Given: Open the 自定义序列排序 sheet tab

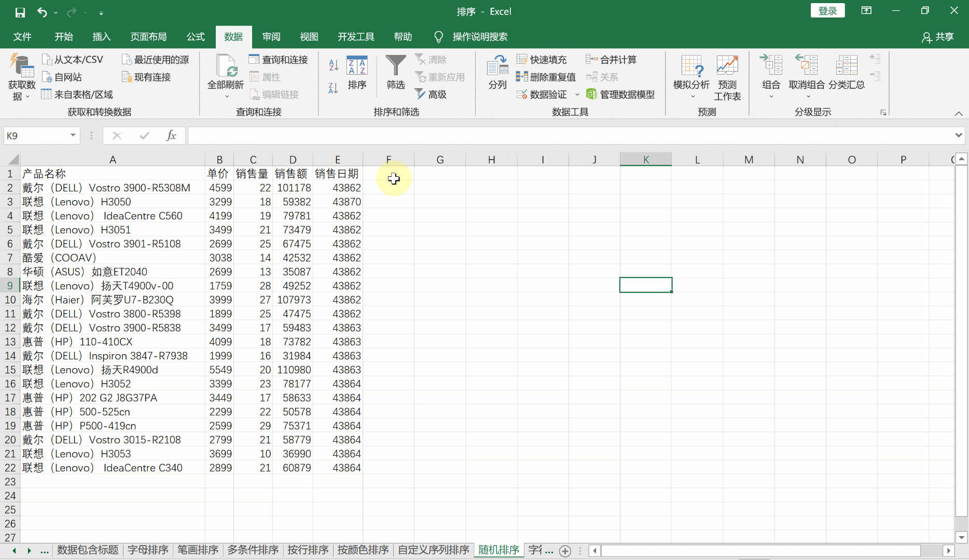Looking at the screenshot, I should tap(434, 550).
